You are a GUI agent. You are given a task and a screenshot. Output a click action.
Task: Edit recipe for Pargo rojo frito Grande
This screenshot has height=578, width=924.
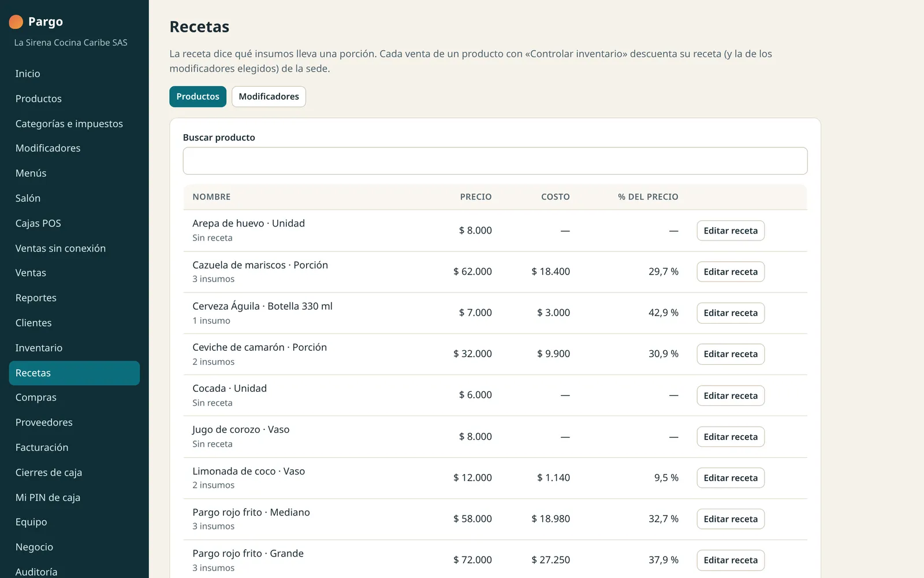[731, 560]
